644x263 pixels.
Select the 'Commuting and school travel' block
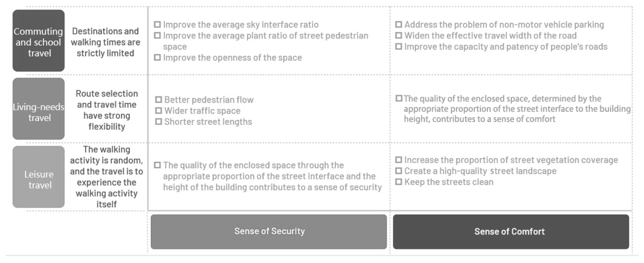38,41
